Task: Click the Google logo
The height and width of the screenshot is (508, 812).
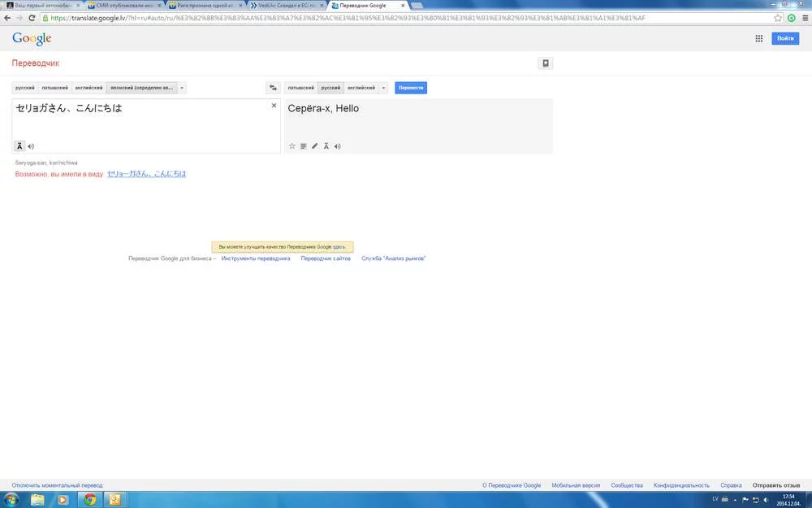Action: tap(32, 38)
